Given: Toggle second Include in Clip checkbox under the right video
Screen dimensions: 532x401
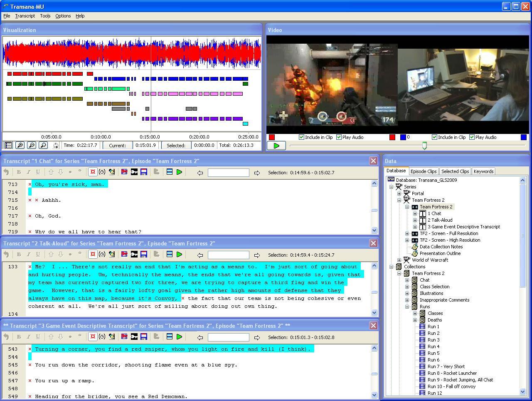Looking at the screenshot, I should coord(434,137).
